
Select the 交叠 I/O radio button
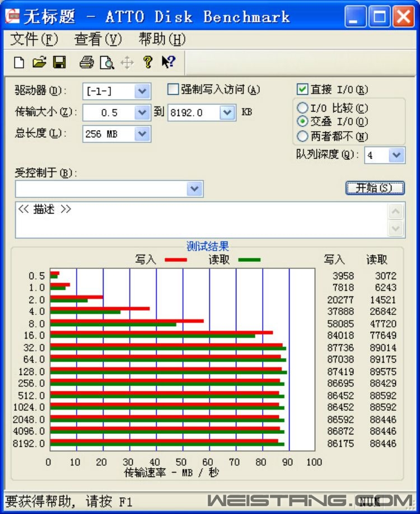[302, 121]
